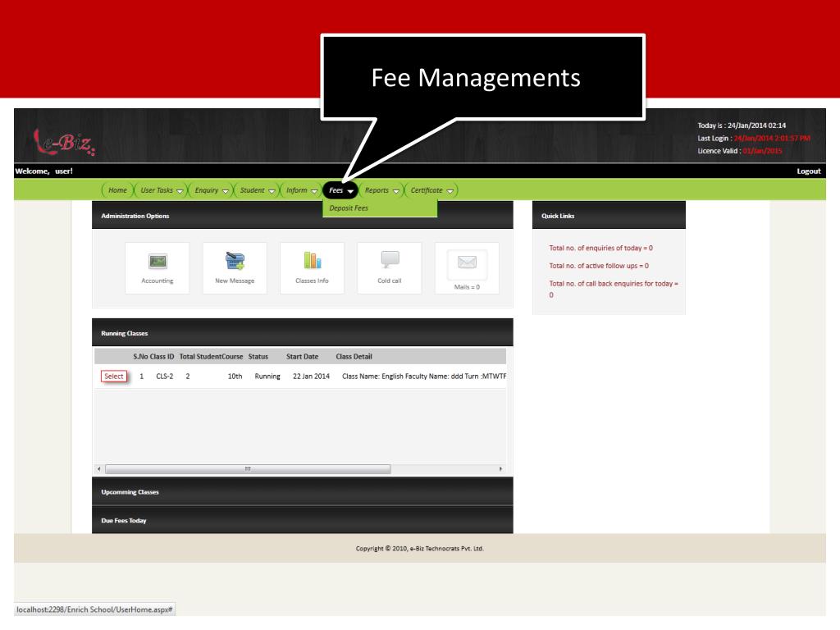Click the horizontal scrollbar thumb in Running Classes
The width and height of the screenshot is (840, 630).
[248, 468]
